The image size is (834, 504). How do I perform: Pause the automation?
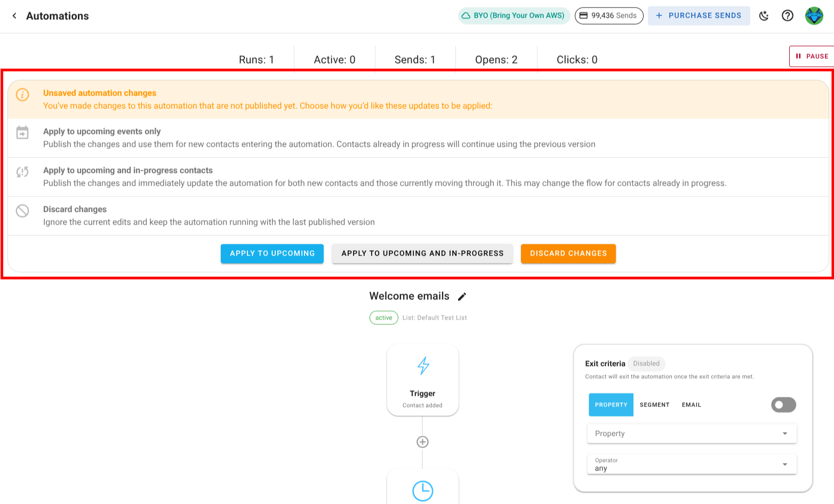point(812,56)
